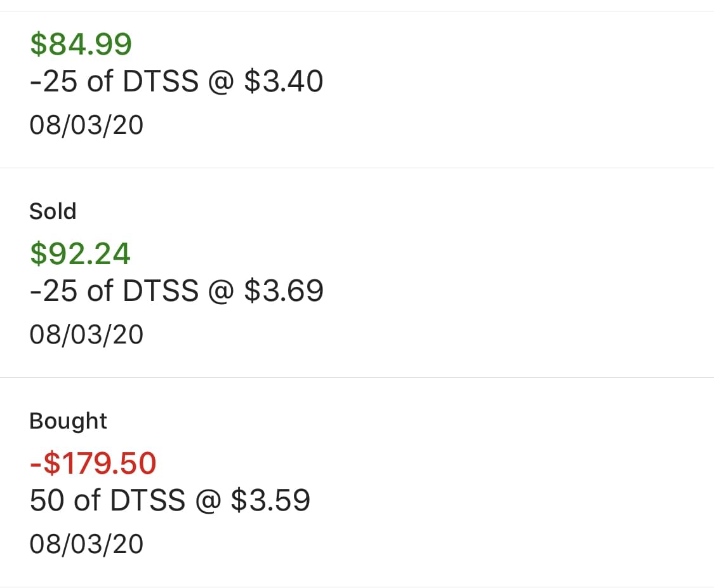Click the "Bought" transaction label
Screen dimensions: 714x588
68,421
